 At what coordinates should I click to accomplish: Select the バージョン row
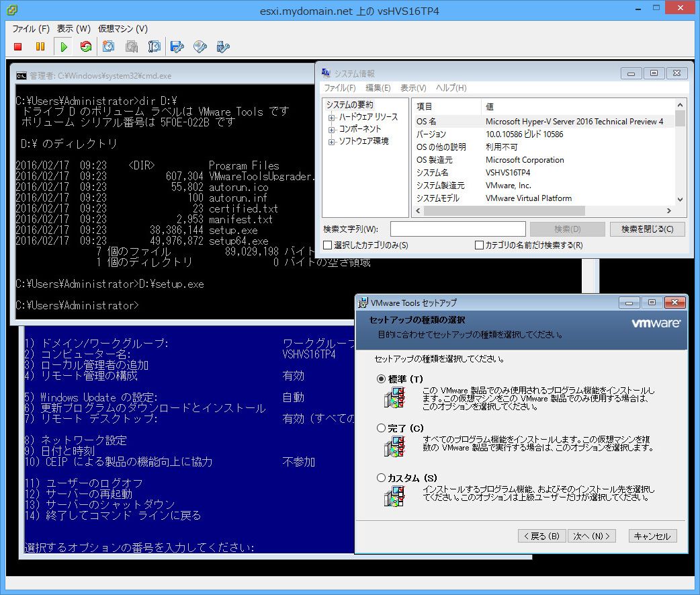tap(543, 134)
